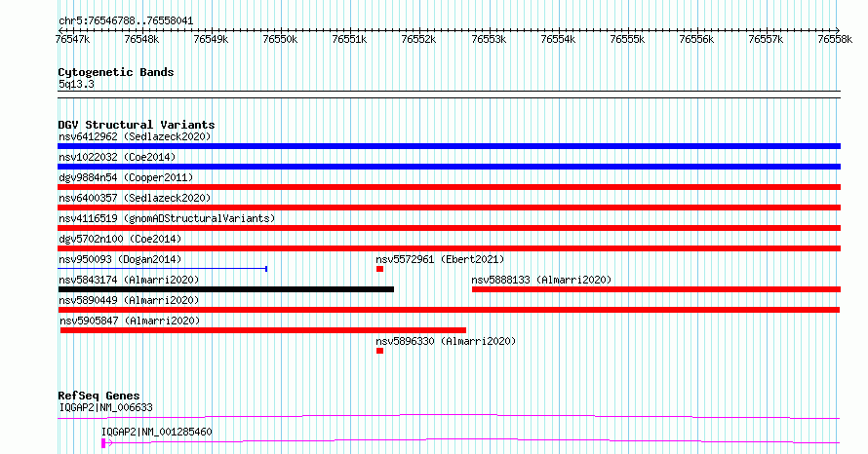Open the dgv5702n100 (Coe2014) variant label
The height and width of the screenshot is (454, 868).
pos(120,239)
